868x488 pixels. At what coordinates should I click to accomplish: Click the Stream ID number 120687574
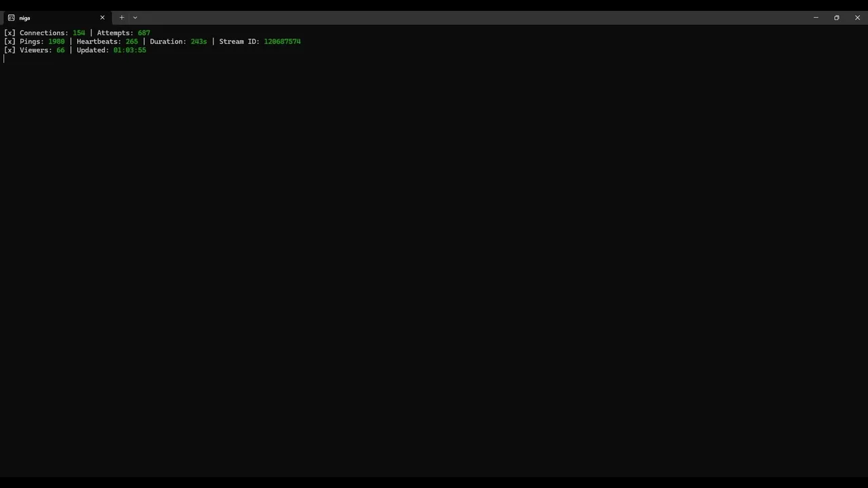point(282,41)
